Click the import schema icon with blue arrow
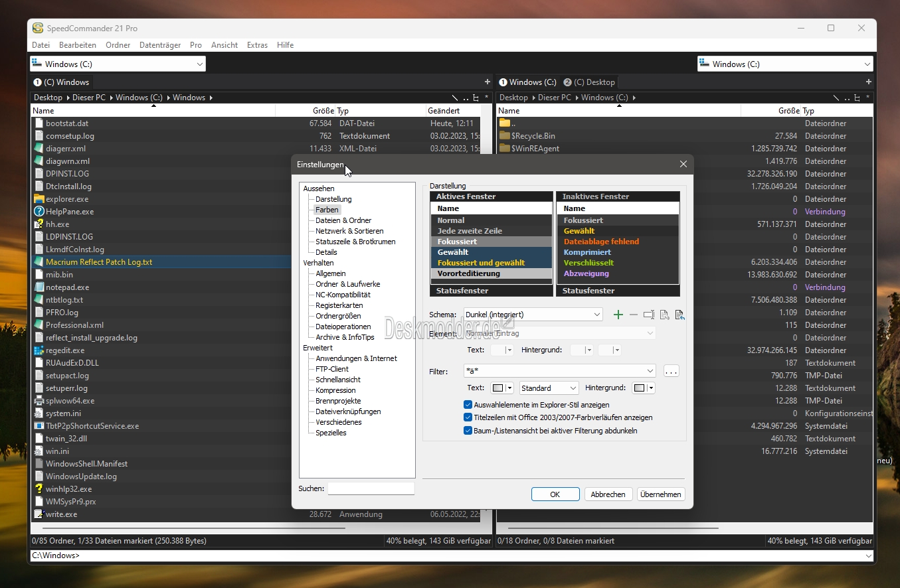 (x=679, y=315)
